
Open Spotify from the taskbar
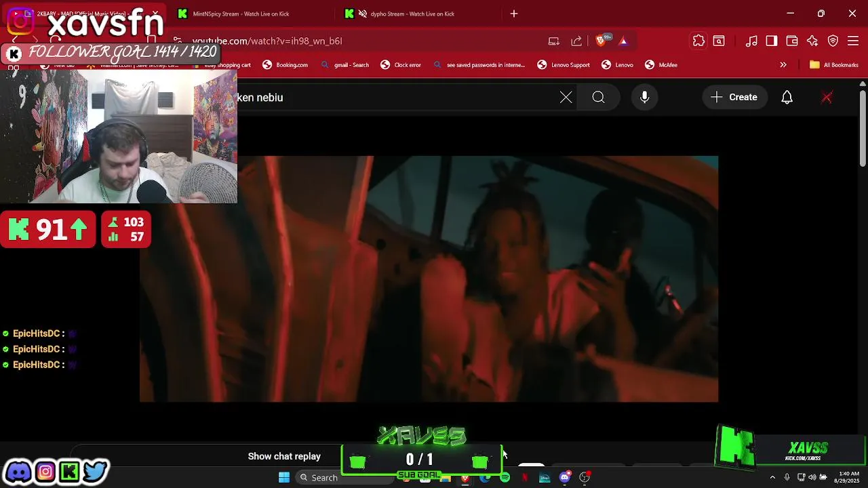pos(505,478)
